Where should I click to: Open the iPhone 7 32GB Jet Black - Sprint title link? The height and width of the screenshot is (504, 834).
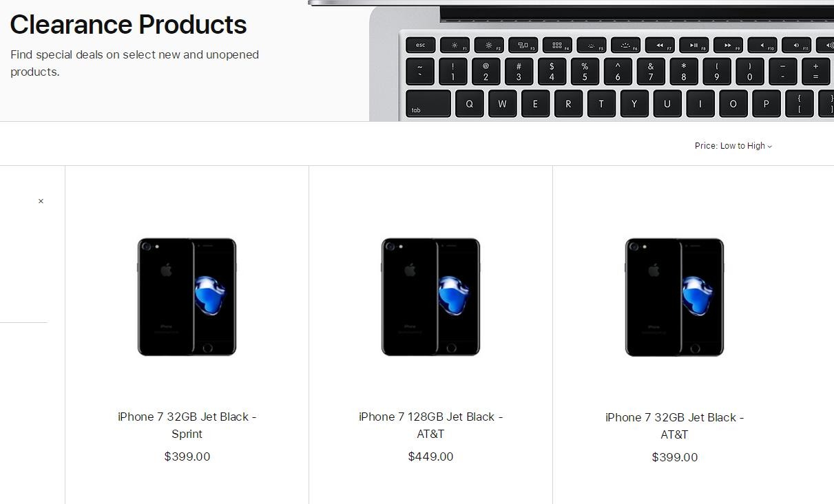[187, 426]
